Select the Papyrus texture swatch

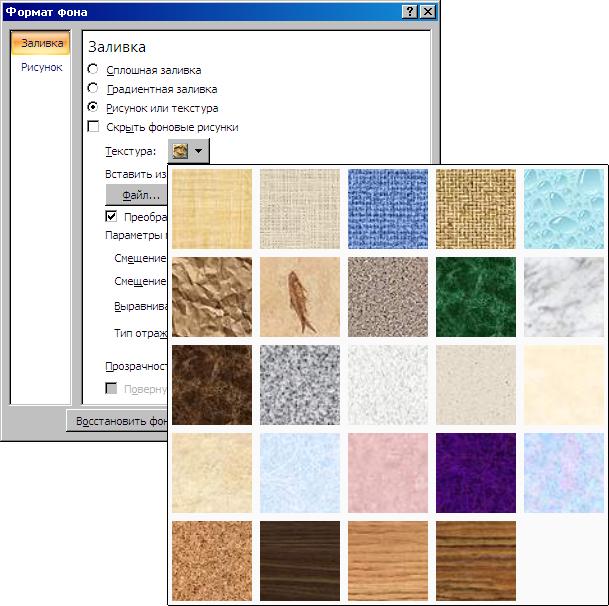212,209
